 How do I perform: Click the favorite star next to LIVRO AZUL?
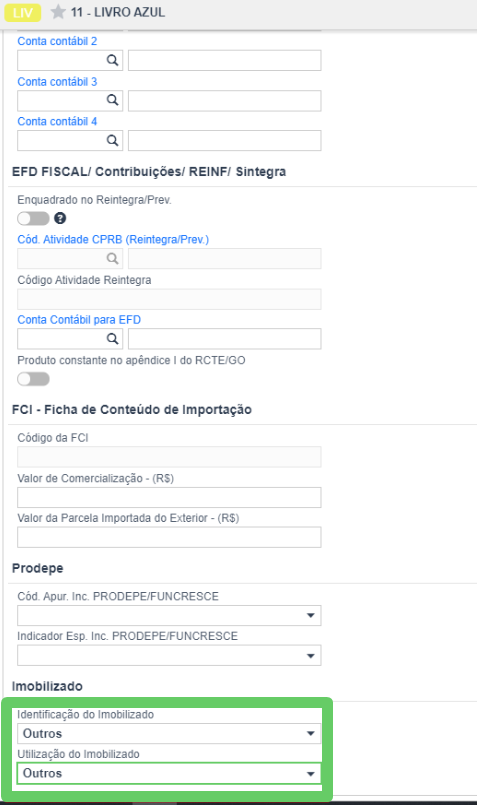(x=58, y=12)
